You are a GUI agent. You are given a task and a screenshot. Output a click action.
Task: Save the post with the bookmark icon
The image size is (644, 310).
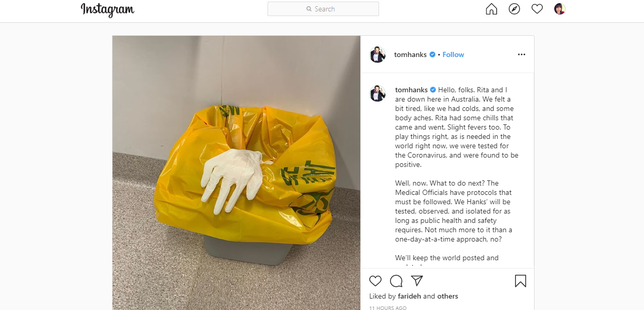pos(521,281)
